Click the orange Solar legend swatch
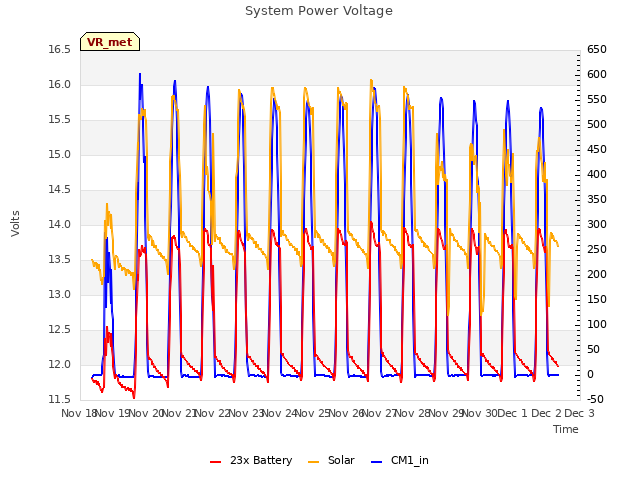 pyautogui.click(x=313, y=462)
